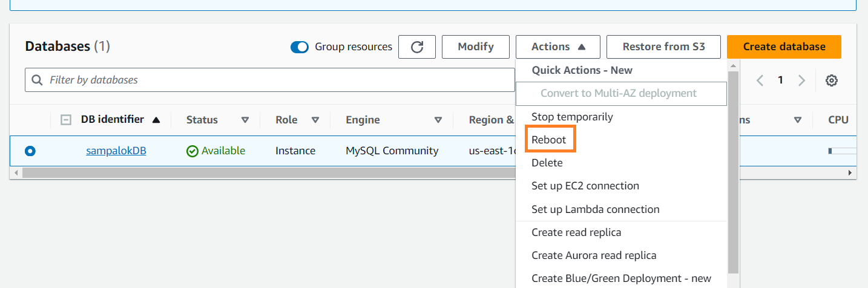Image resolution: width=868 pixels, height=288 pixels.
Task: Click the refresh databases icon button
Action: click(x=416, y=47)
